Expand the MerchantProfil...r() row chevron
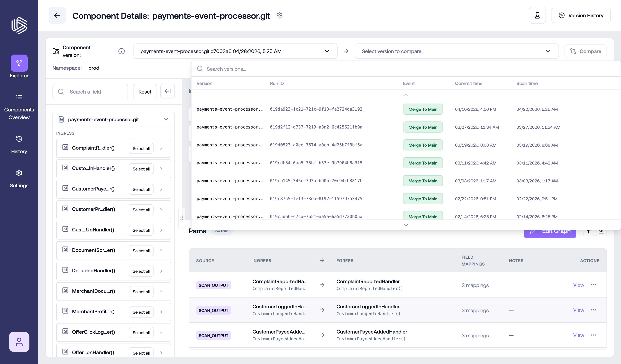The height and width of the screenshot is (364, 621). 161,312
